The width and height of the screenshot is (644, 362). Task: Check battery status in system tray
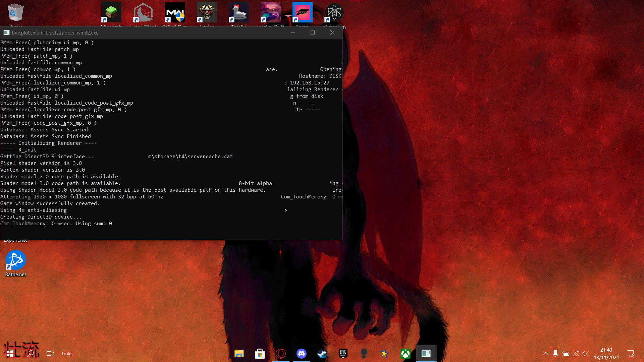click(x=566, y=353)
